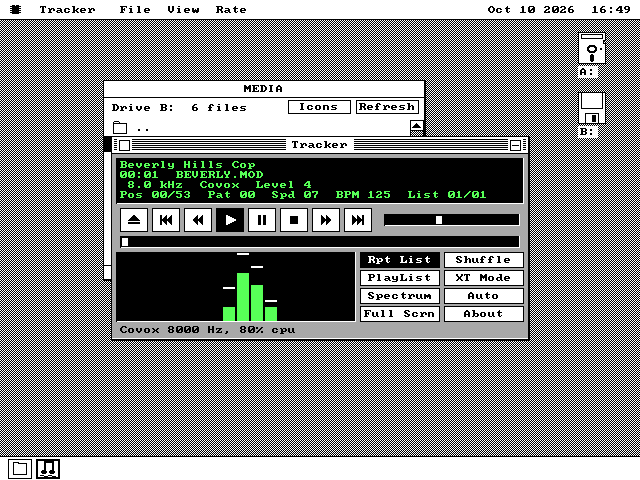Click the 'Beverly Hills Cop' song title
Image resolution: width=640 pixels, height=480 pixels.
coord(187,164)
